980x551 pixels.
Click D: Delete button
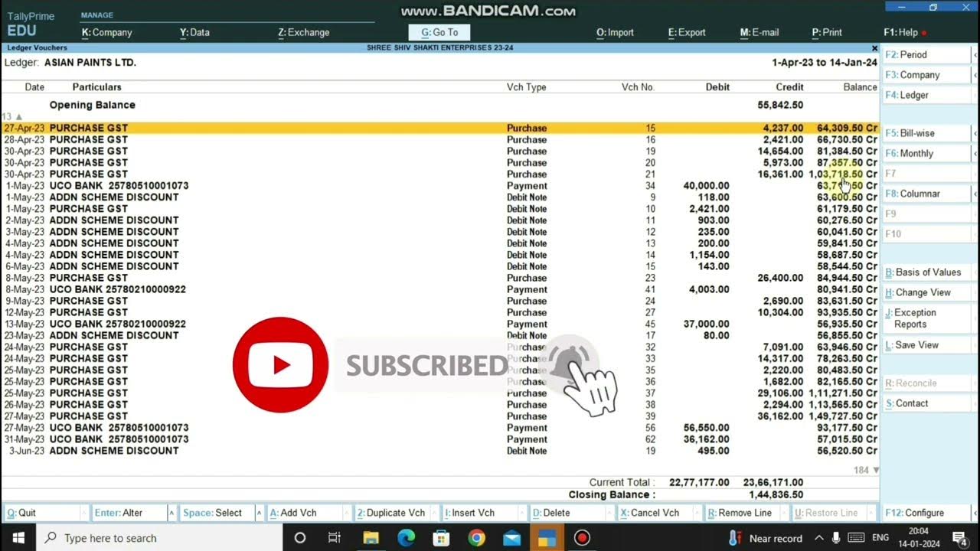click(567, 513)
